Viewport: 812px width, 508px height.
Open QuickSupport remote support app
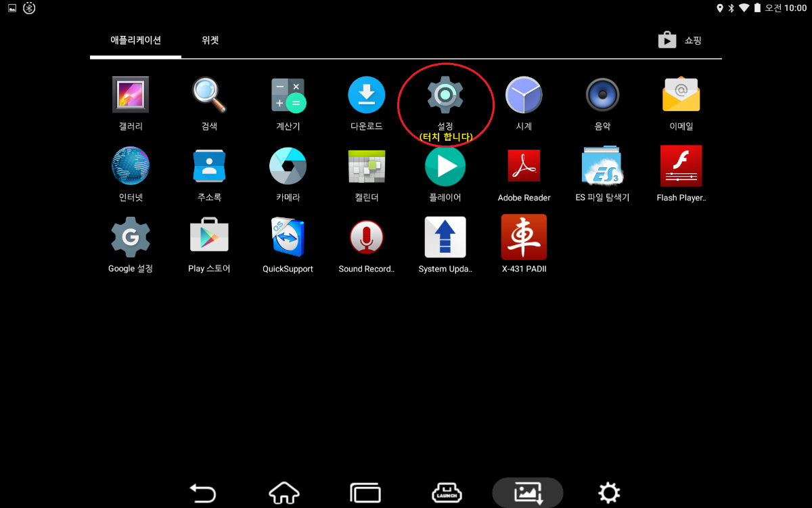point(288,237)
